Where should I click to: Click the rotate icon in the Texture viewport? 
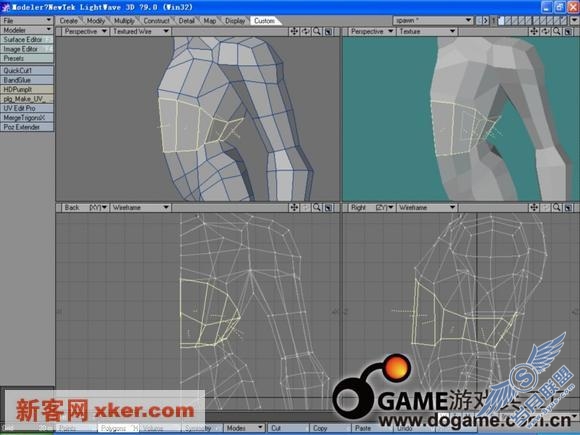(546, 31)
